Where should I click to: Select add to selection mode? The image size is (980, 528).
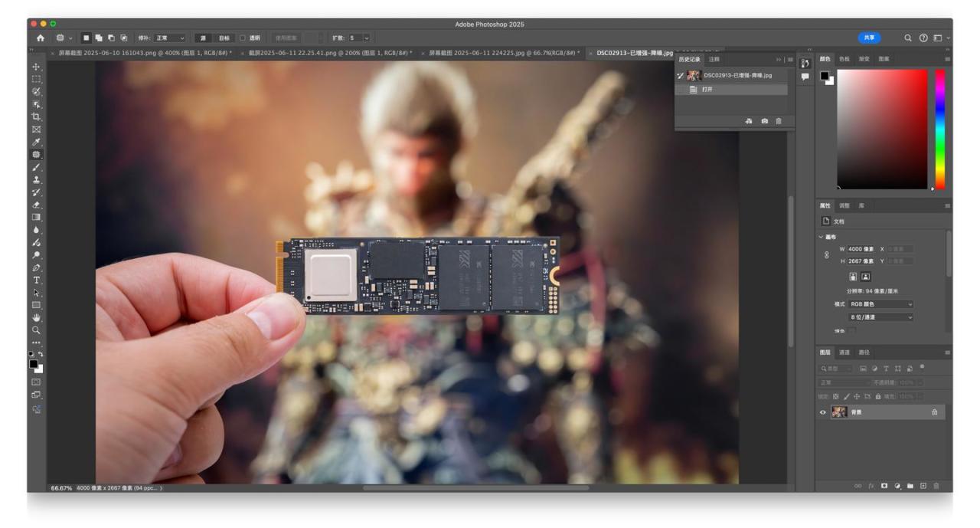pos(99,38)
